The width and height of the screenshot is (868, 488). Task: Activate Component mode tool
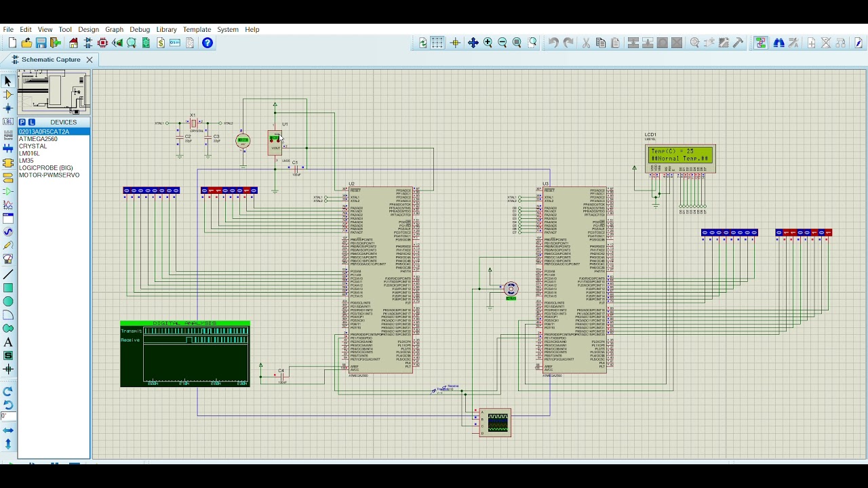coord(8,95)
